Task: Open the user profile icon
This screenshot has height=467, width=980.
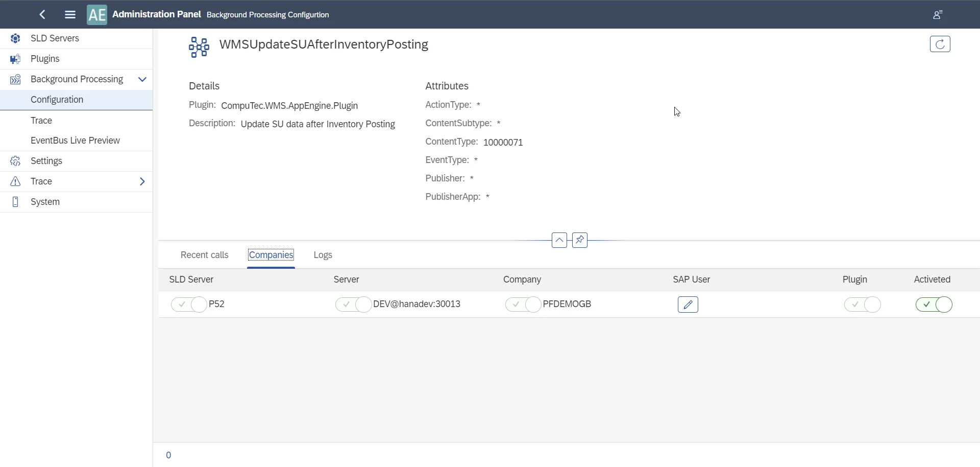Action: click(x=938, y=15)
